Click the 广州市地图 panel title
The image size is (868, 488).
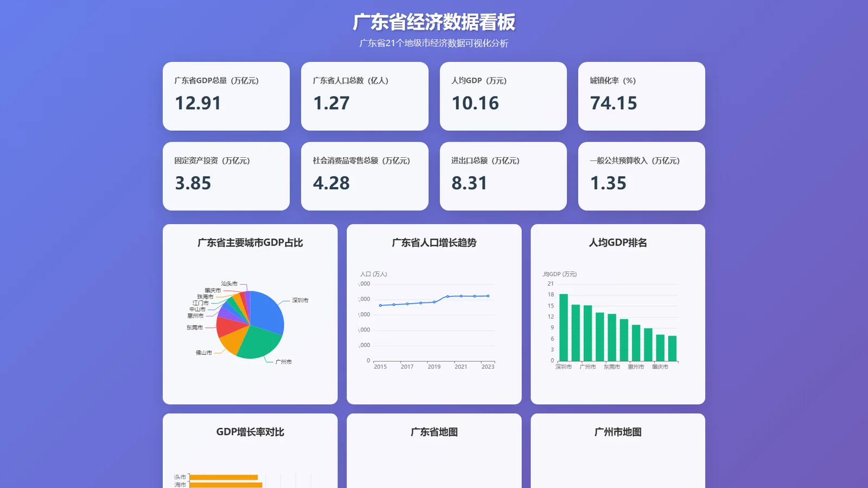(618, 432)
